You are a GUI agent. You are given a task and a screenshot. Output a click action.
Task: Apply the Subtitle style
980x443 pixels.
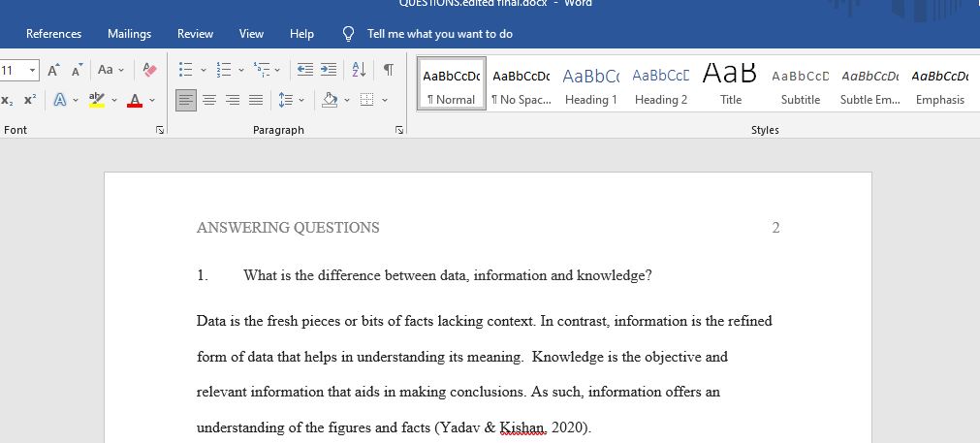tap(800, 83)
